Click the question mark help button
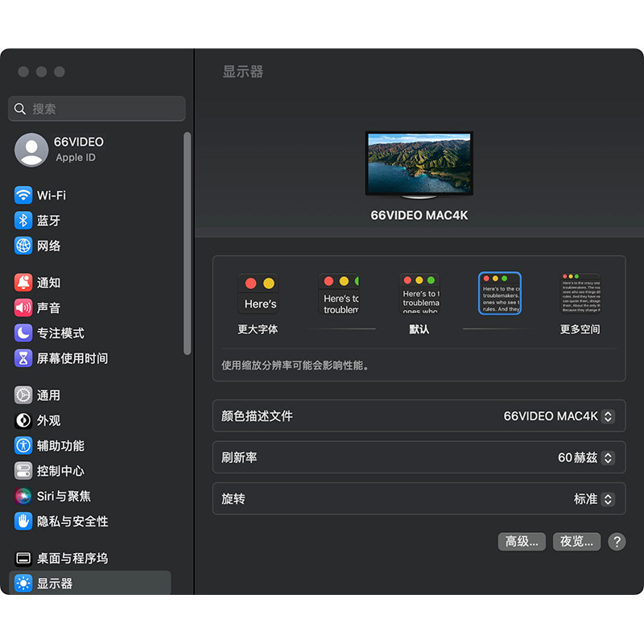Viewport: 644px width, 644px height. pyautogui.click(x=617, y=541)
